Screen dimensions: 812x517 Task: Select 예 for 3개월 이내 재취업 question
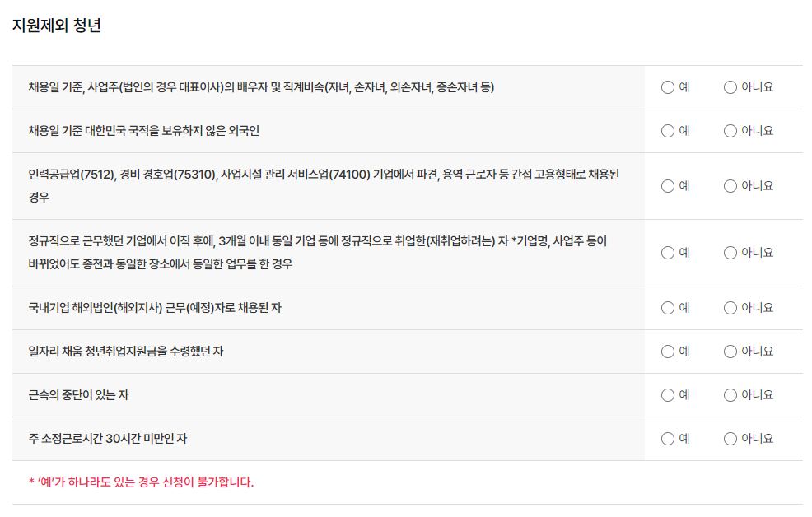click(x=669, y=253)
